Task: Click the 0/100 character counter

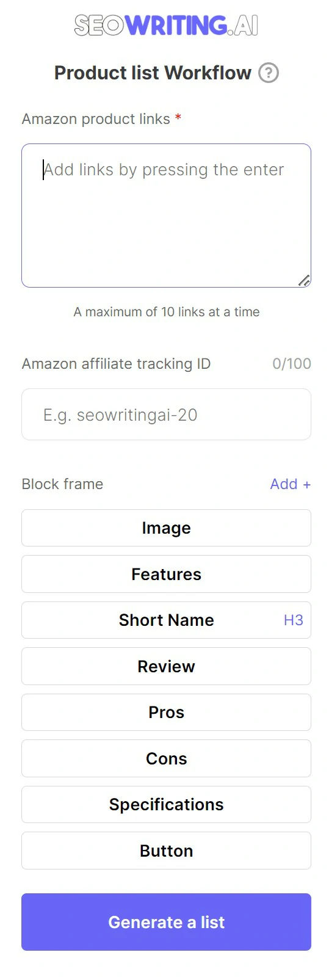Action: pos(292,364)
